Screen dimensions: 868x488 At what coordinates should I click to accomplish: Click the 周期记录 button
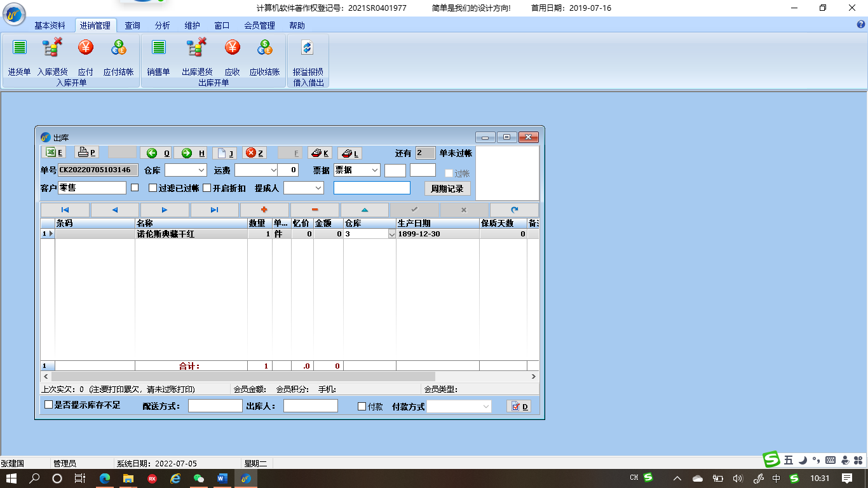pyautogui.click(x=447, y=189)
